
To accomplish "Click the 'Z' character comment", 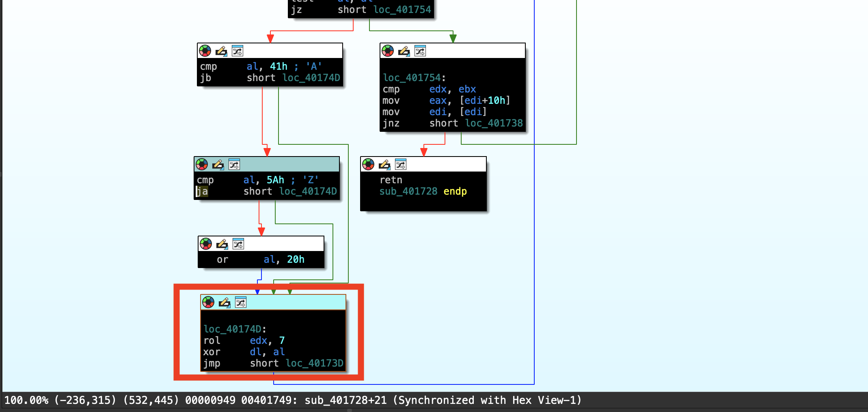I will tap(311, 180).
